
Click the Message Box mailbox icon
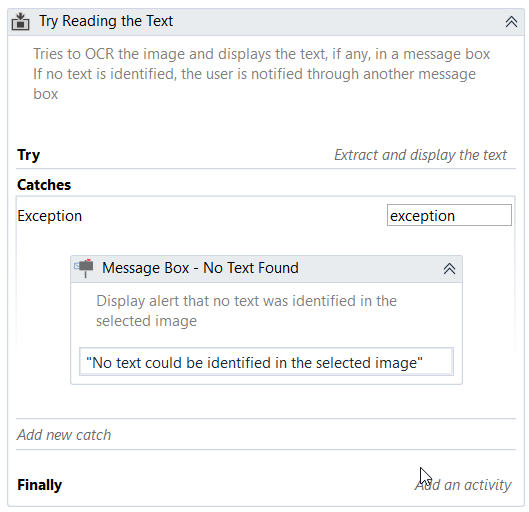(x=84, y=268)
